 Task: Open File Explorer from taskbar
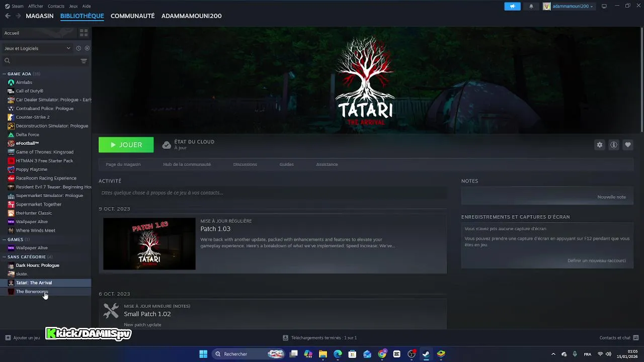coord(323,354)
